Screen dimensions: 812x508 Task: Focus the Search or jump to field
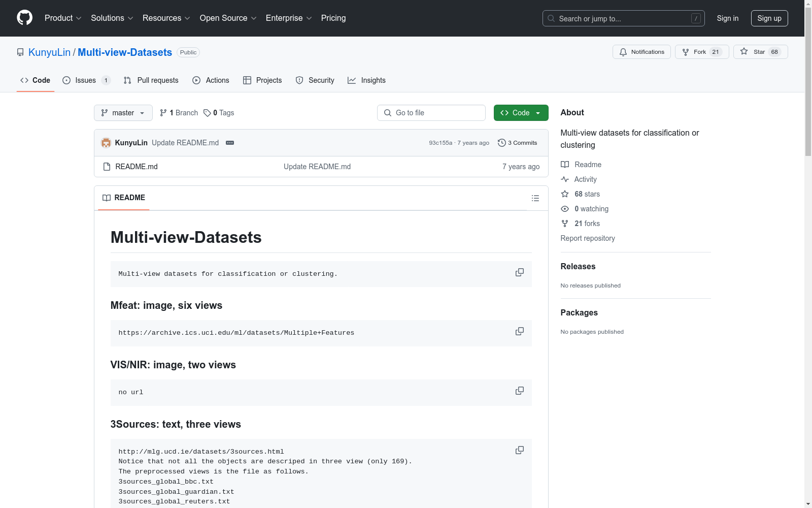(x=624, y=18)
